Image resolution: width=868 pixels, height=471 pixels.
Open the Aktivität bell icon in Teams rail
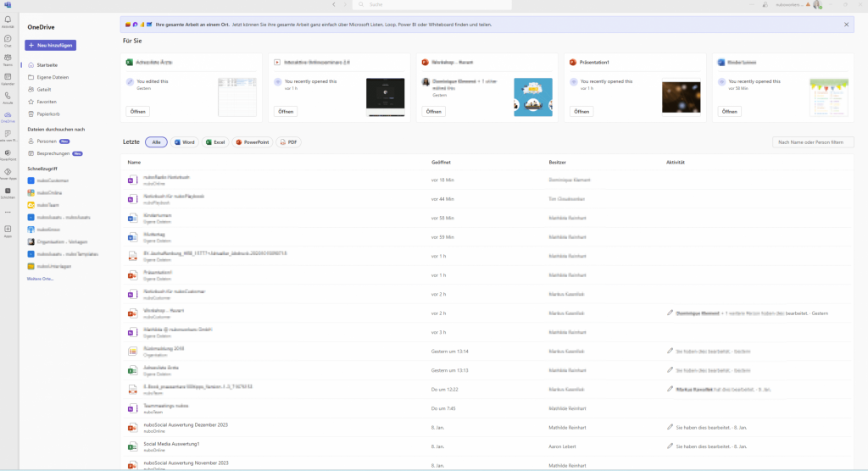point(8,20)
